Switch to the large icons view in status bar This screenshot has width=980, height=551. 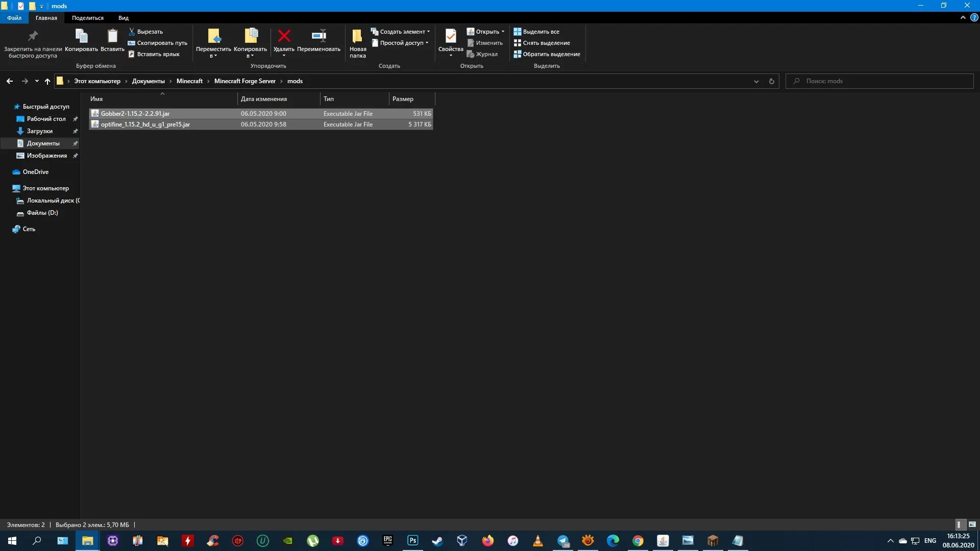pos(972,524)
